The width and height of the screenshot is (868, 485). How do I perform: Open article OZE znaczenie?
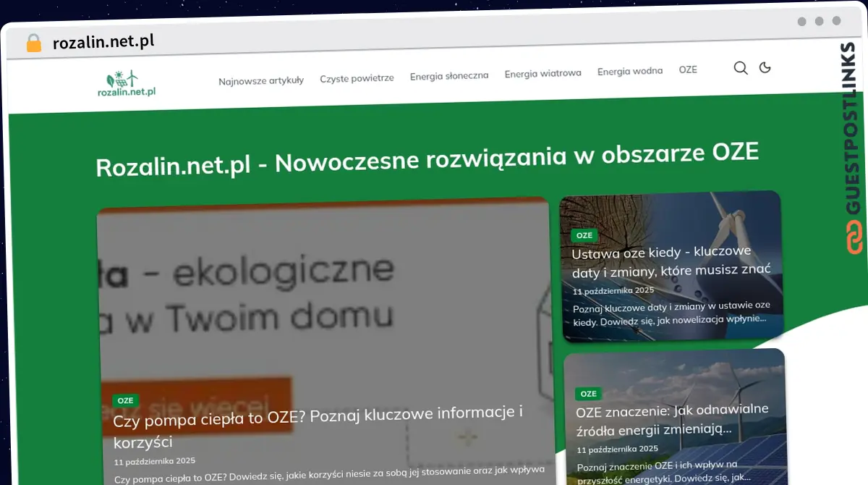[x=672, y=419]
